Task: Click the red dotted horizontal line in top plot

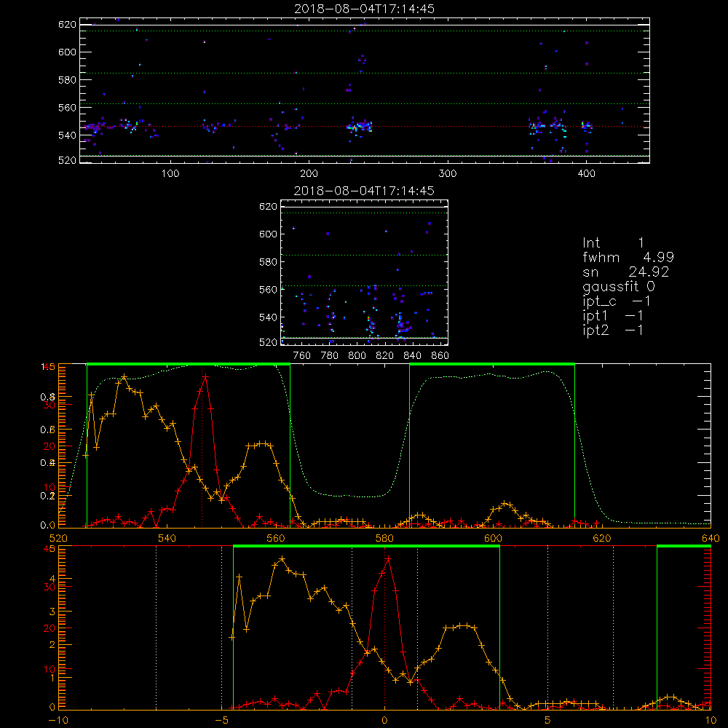Action: (365, 126)
